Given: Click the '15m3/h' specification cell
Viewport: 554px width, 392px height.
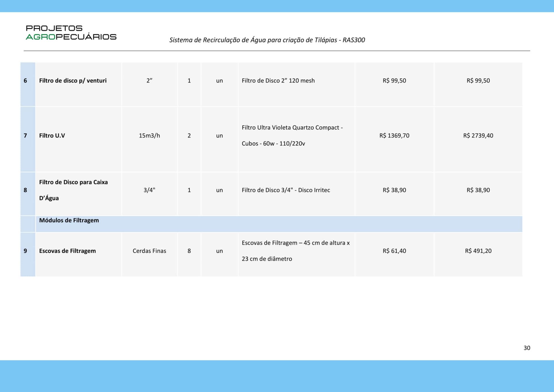Looking at the screenshot, I should point(149,135).
